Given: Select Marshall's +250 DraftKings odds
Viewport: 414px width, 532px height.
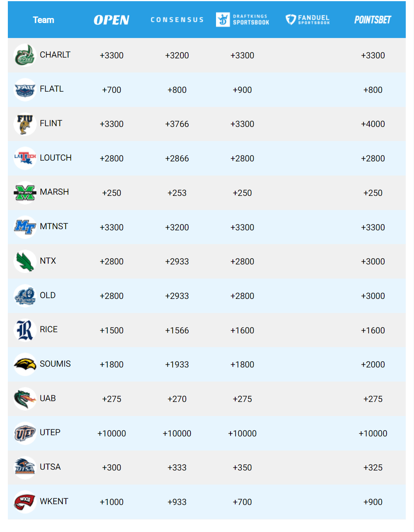Looking at the screenshot, I should [x=242, y=193].
